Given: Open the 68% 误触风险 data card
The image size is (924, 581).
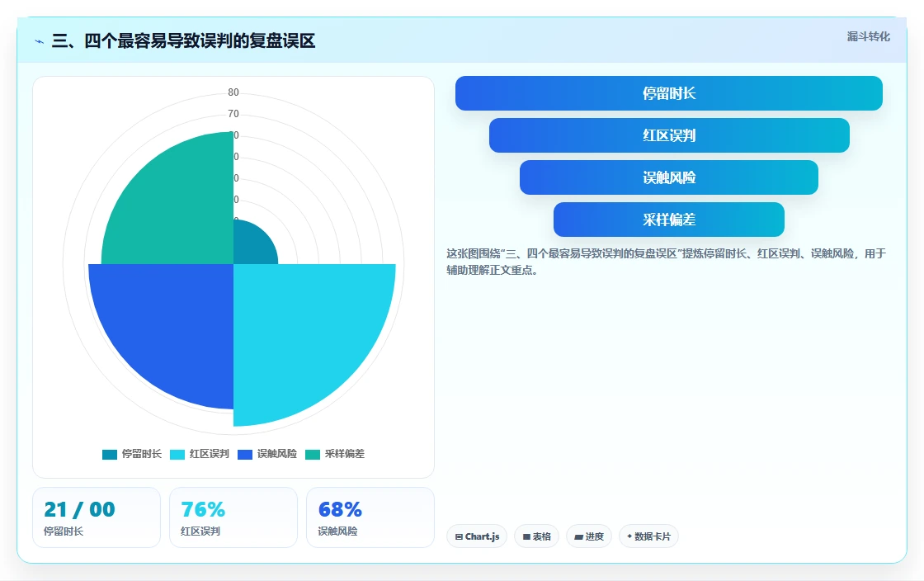Looking at the screenshot, I should tap(370, 517).
